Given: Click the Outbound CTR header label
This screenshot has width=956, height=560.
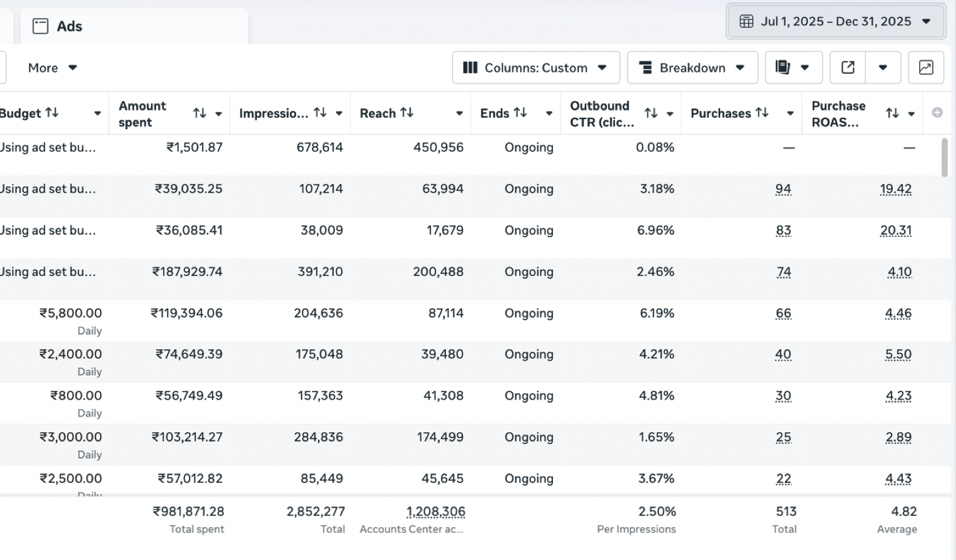Looking at the screenshot, I should [602, 114].
